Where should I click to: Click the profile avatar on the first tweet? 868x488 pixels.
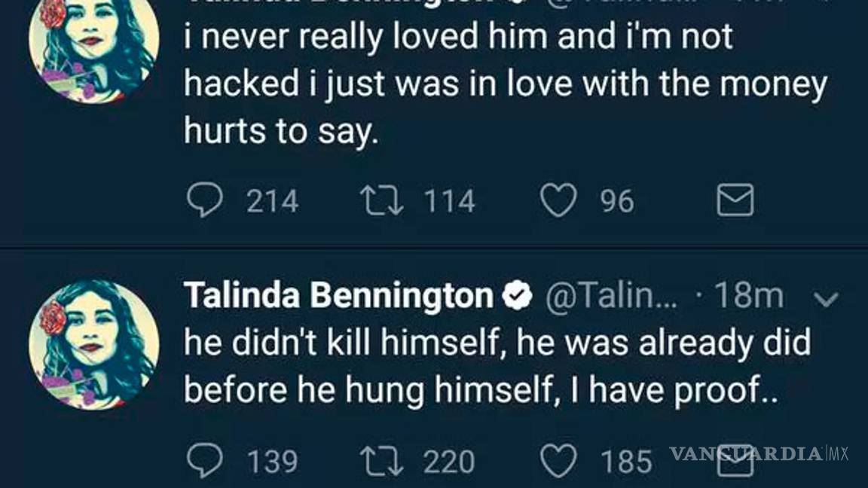(93, 49)
